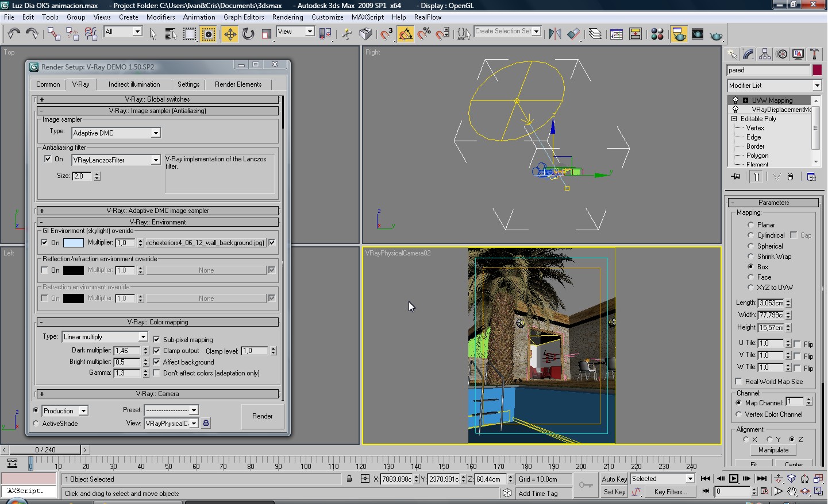Click the Render button
The image size is (828, 504).
click(x=262, y=416)
